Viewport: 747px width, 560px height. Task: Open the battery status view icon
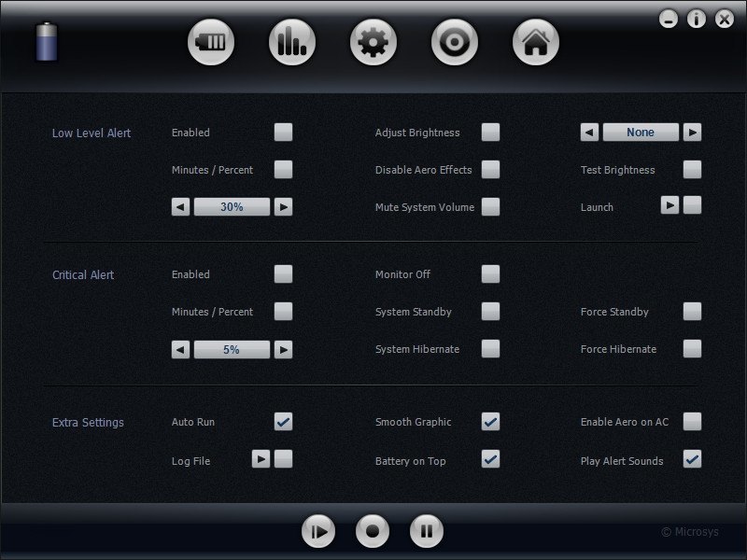pyautogui.click(x=211, y=42)
